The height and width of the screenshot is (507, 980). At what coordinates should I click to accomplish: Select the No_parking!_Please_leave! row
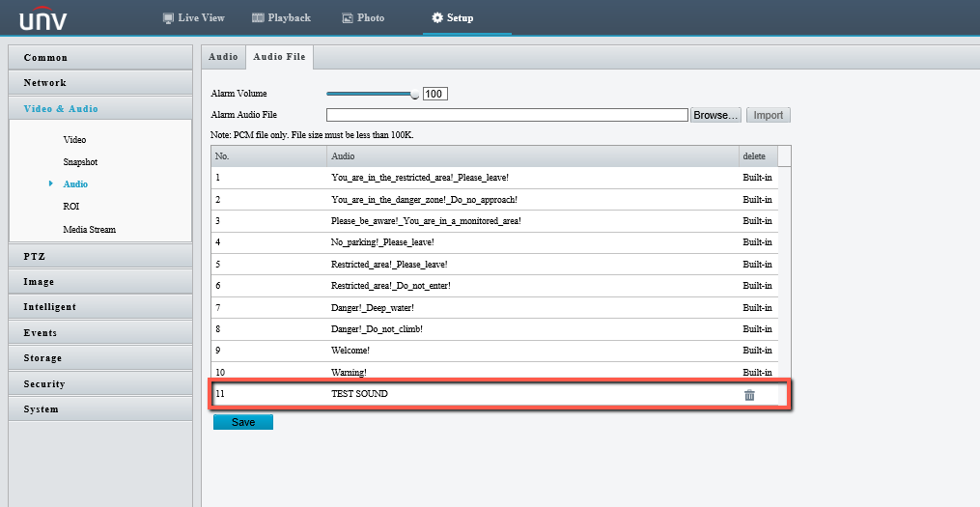[494, 242]
